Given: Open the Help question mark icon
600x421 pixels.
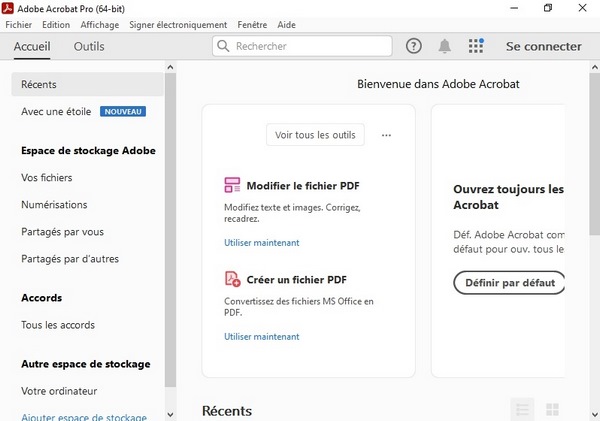Looking at the screenshot, I should [x=413, y=46].
